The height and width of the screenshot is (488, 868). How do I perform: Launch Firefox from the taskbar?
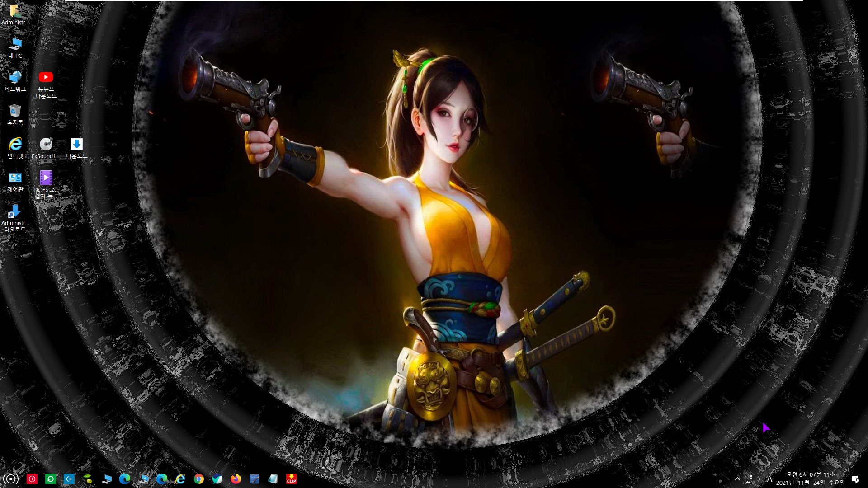click(236, 479)
